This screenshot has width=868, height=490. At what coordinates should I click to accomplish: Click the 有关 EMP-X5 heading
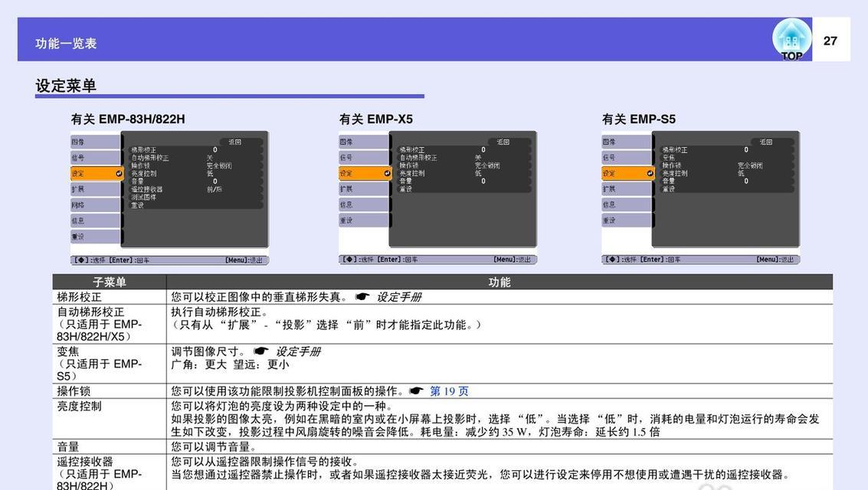(x=376, y=119)
